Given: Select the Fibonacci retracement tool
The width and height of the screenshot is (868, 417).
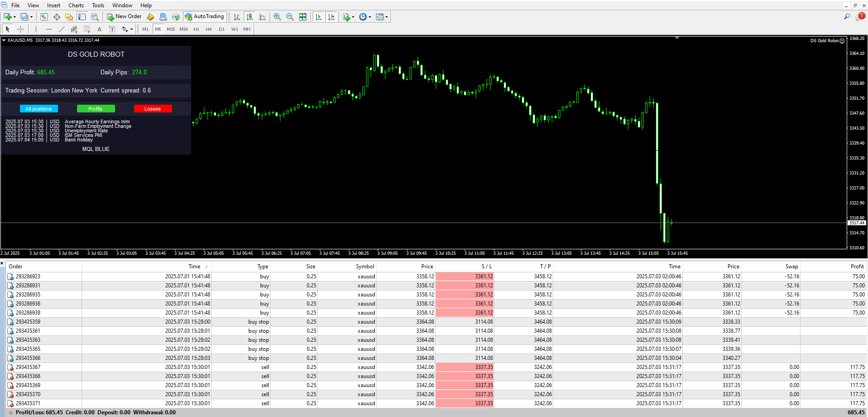Looking at the screenshot, I should 87,29.
